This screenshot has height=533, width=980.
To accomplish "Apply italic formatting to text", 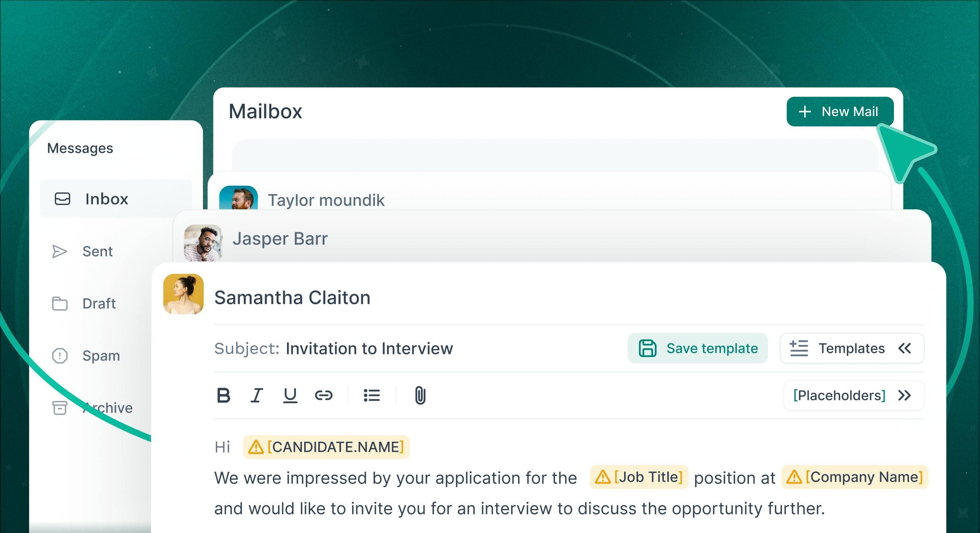I will (x=257, y=395).
